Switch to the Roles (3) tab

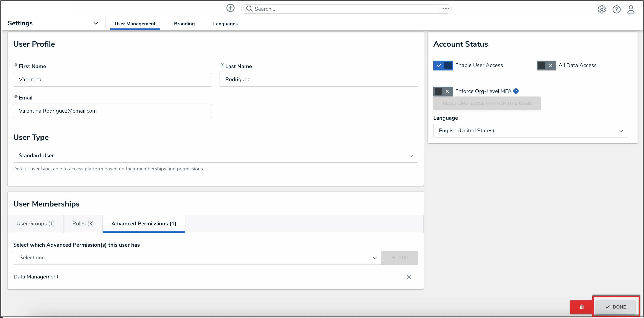[83, 224]
